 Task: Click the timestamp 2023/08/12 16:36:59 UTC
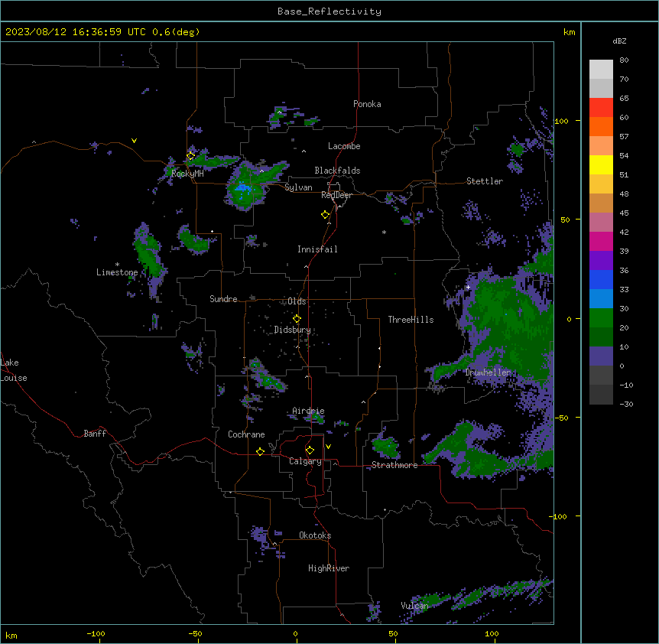pos(75,32)
